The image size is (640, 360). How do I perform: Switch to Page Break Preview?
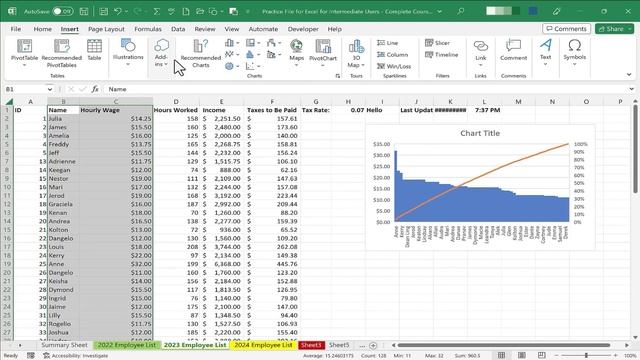coord(542,356)
